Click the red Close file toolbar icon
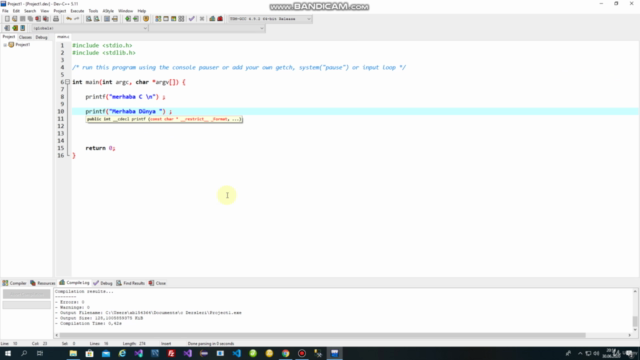 (x=38, y=19)
